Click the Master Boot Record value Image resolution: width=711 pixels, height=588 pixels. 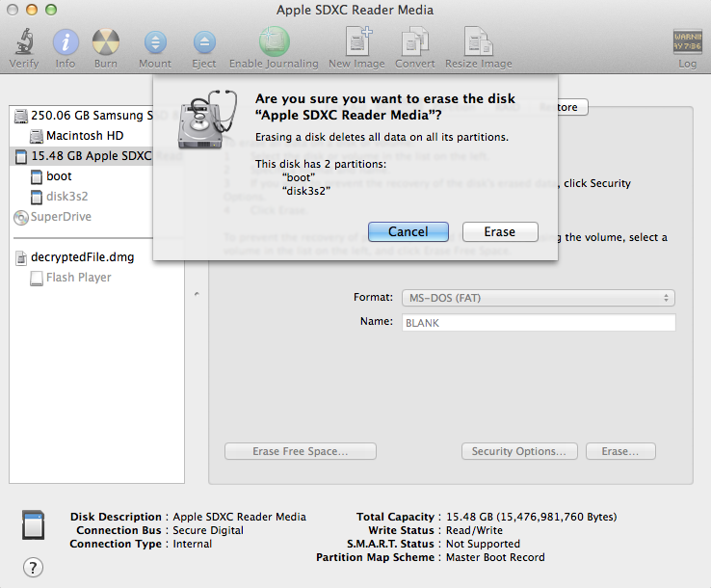495,557
